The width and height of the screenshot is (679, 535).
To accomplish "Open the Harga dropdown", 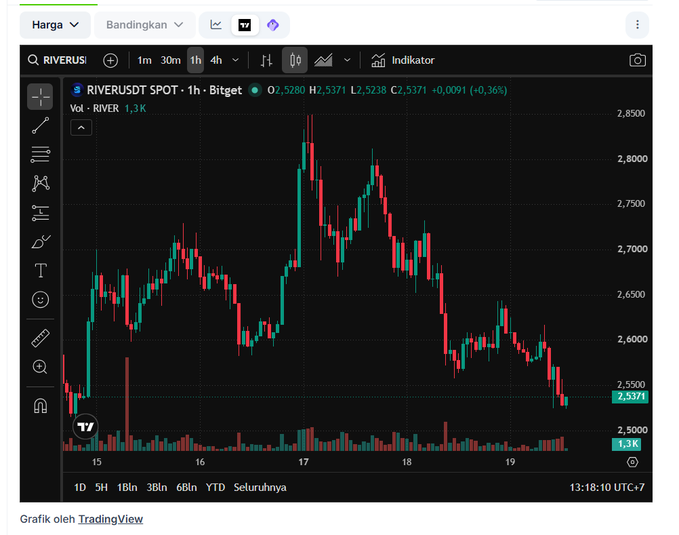I will (55, 25).
